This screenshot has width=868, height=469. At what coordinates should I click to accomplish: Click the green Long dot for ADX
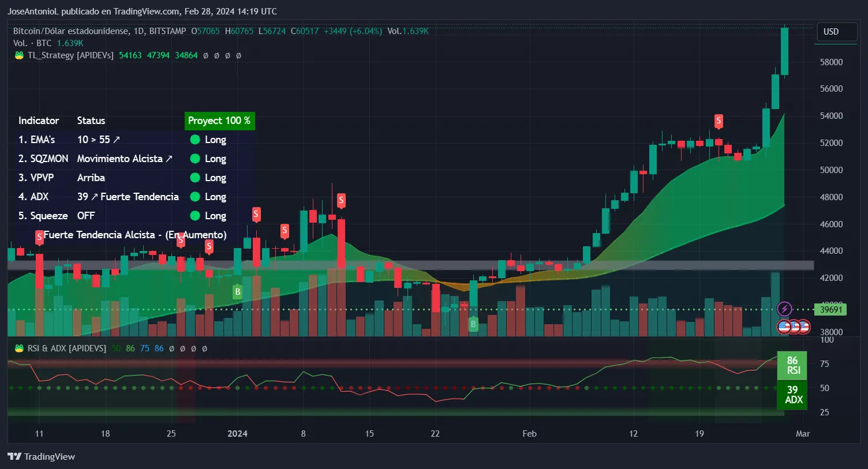195,197
